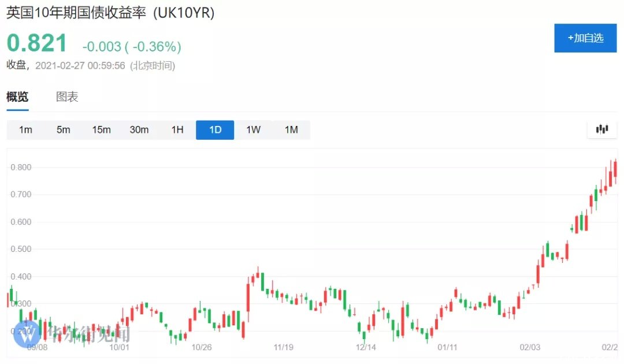
Task: Click the -0.003 (-0.36%) change value
Action: click(132, 47)
